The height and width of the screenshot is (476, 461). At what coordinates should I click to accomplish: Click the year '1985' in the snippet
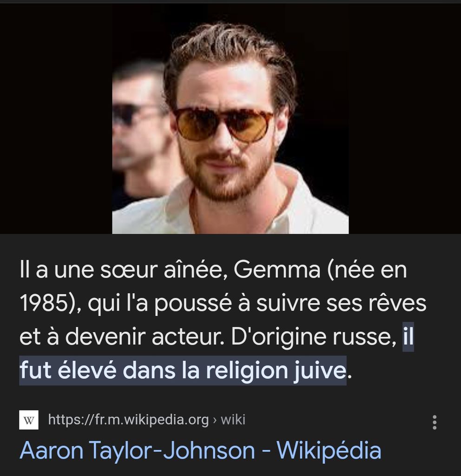[x=44, y=303]
